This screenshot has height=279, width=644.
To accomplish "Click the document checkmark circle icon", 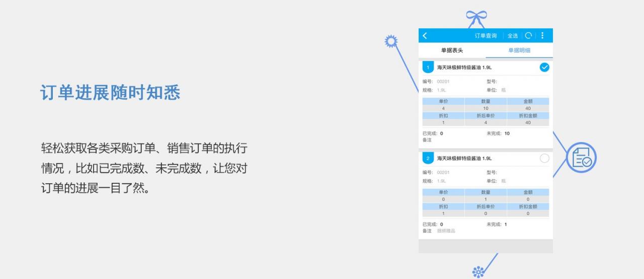I will [x=581, y=158].
